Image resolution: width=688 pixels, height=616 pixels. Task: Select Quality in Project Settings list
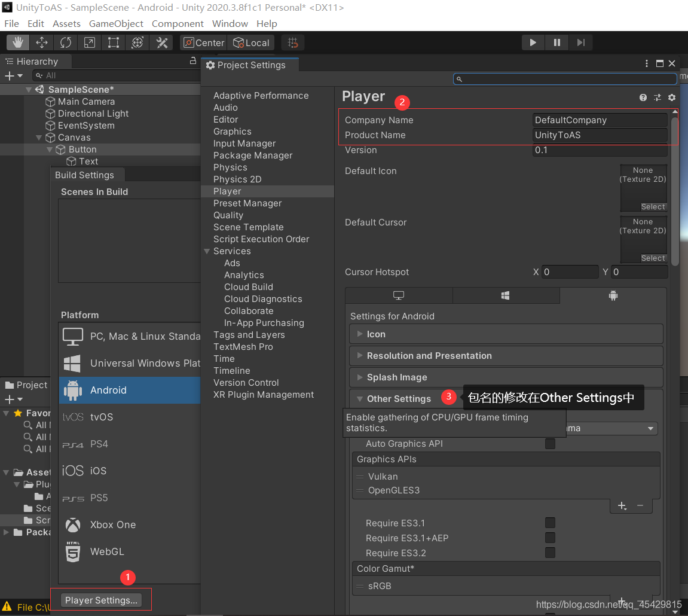pyautogui.click(x=228, y=215)
